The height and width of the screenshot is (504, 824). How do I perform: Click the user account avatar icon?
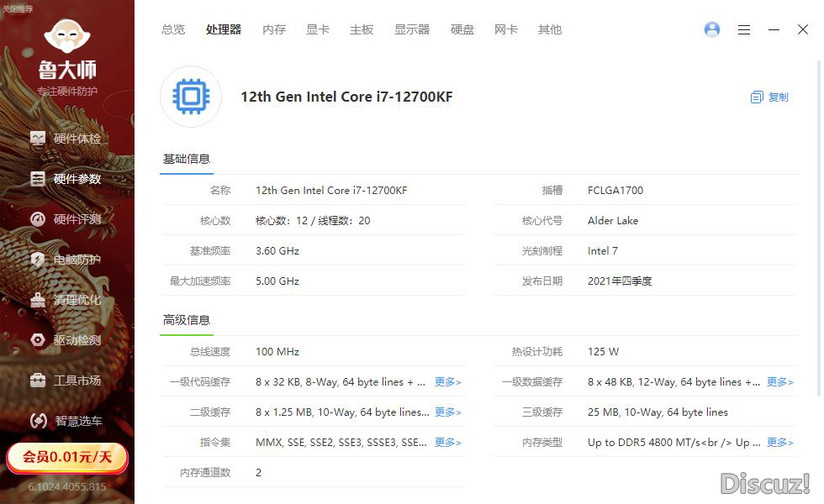pyautogui.click(x=712, y=29)
